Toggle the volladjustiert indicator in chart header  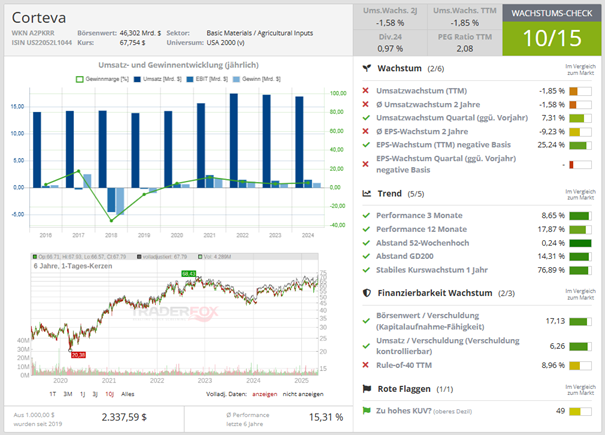click(x=162, y=257)
